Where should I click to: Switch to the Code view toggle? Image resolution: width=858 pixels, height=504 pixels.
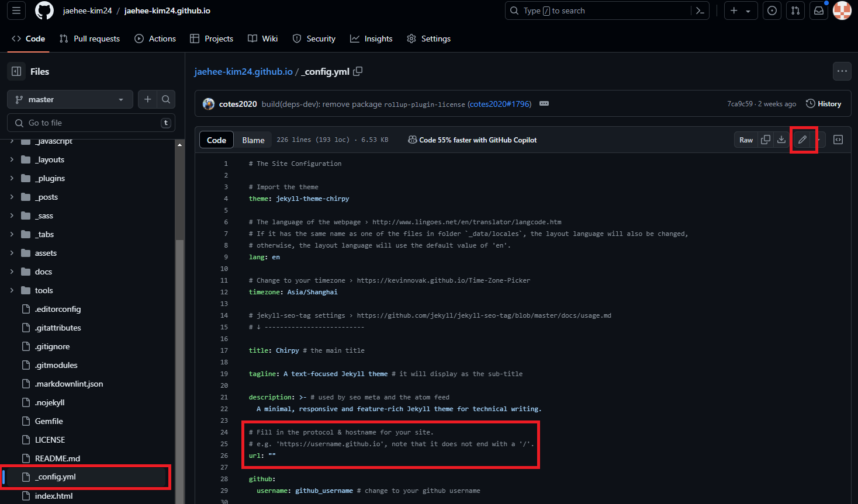pyautogui.click(x=216, y=140)
